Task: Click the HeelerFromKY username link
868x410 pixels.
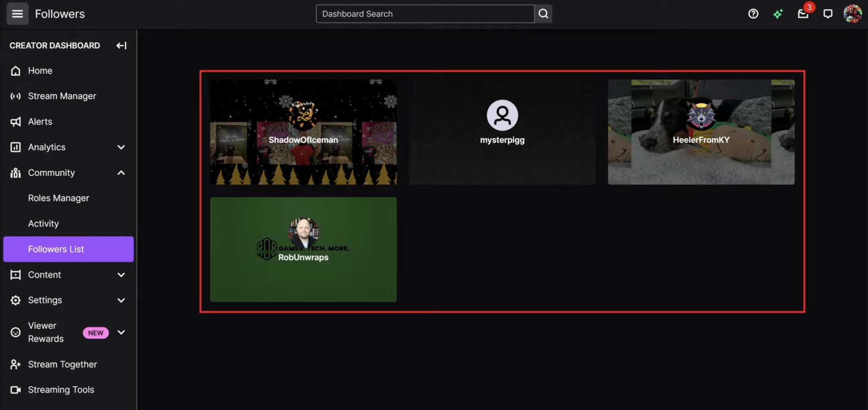Action: point(701,140)
